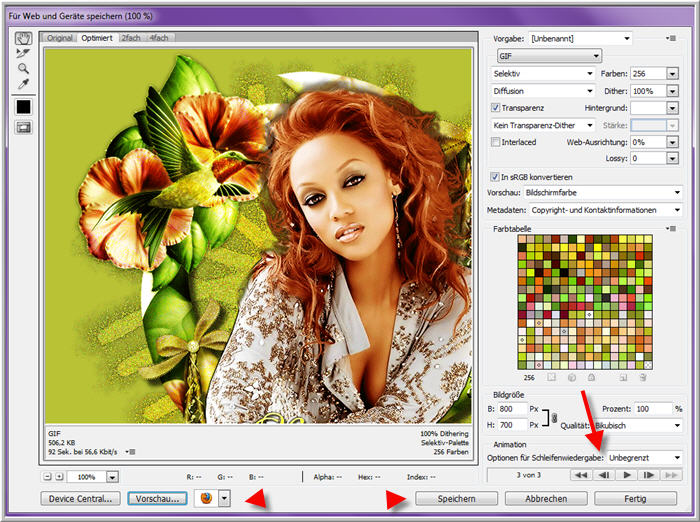The image size is (700, 522).
Task: Click the Farben field showing 256
Action: coord(648,74)
